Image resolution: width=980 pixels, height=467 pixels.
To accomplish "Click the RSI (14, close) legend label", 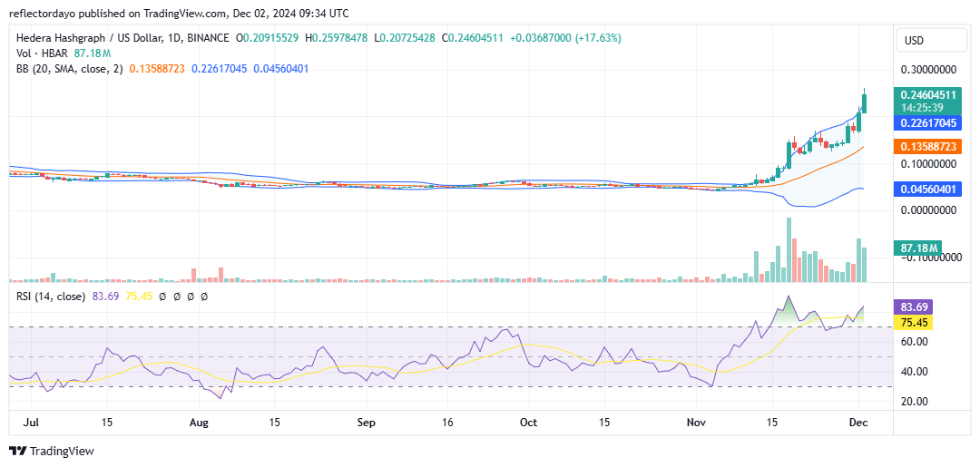I will click(51, 297).
